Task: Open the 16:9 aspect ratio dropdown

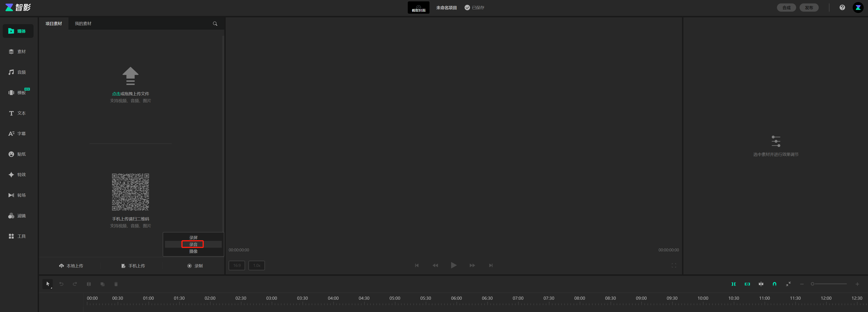Action: point(237,266)
